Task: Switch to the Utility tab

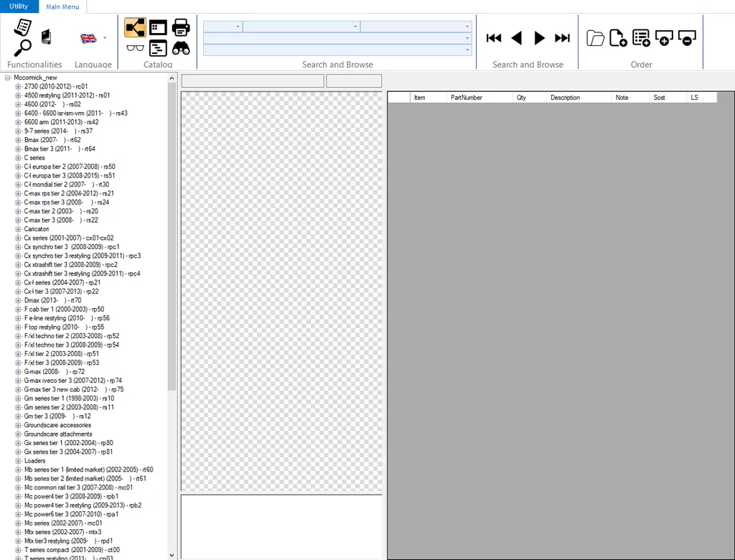Action: [x=19, y=6]
